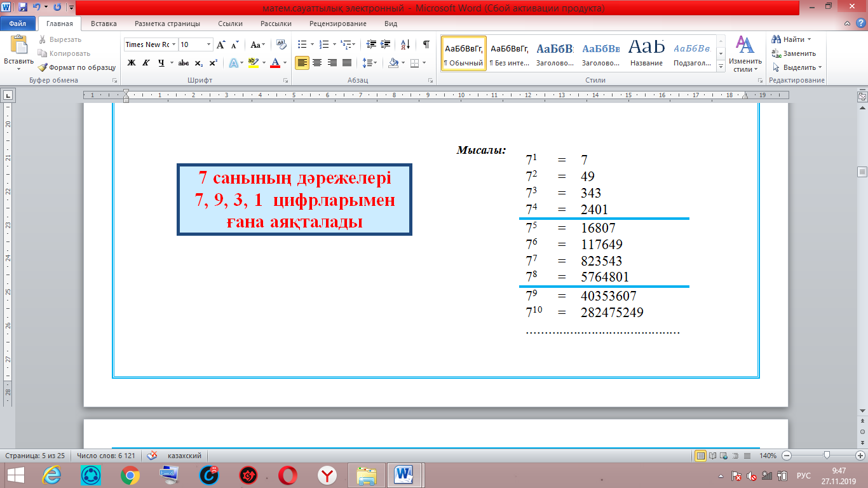Apply red font color button

(x=275, y=63)
